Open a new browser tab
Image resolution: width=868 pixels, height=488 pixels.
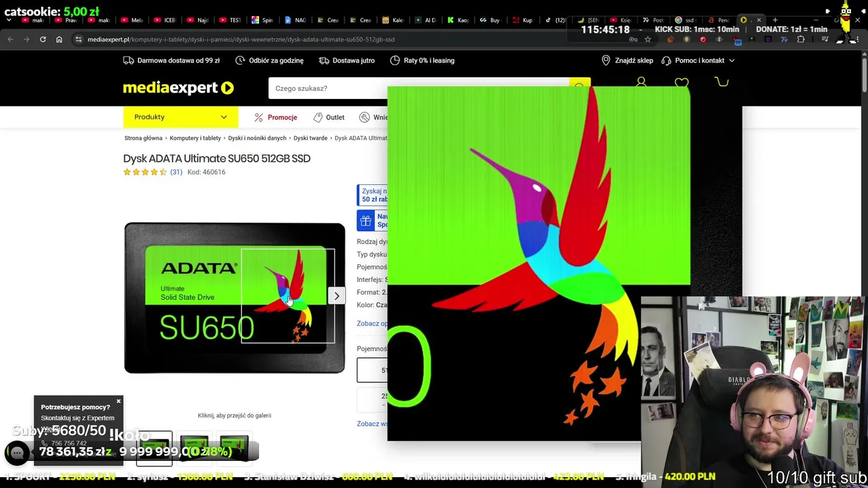[775, 20]
